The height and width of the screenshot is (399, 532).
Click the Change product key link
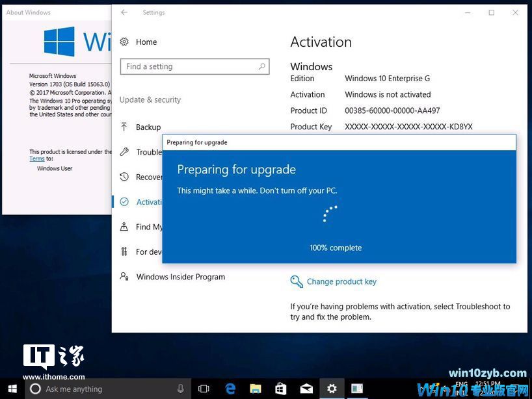(341, 281)
